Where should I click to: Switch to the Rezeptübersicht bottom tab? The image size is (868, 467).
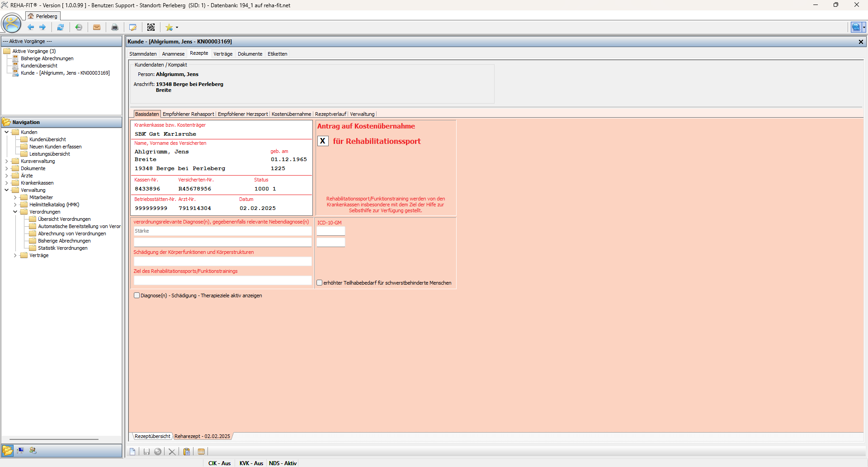152,436
